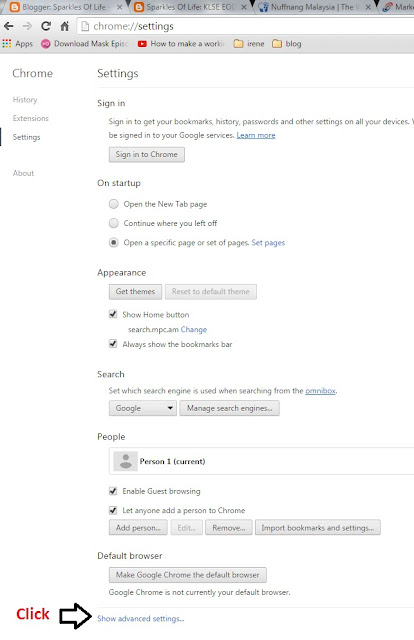The height and width of the screenshot is (640, 414).
Task: Open the blog bookmarks folder
Action: pos(287,44)
